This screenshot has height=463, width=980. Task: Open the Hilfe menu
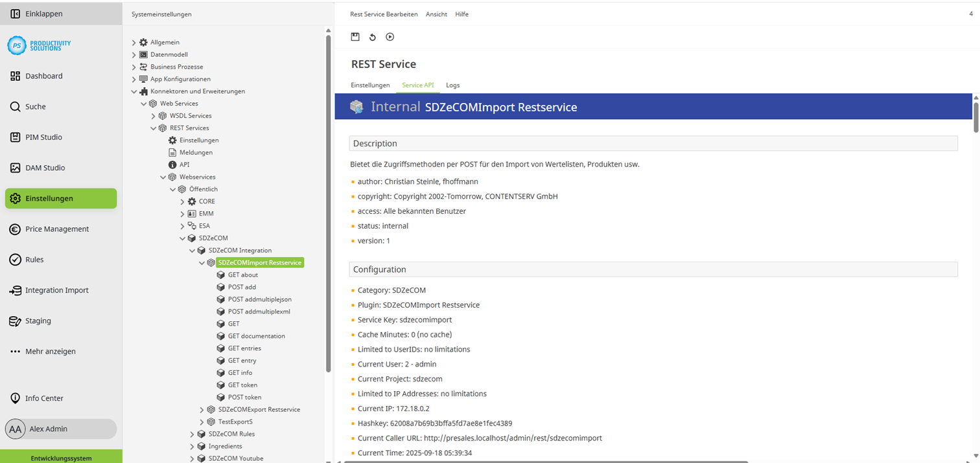pyautogui.click(x=461, y=14)
